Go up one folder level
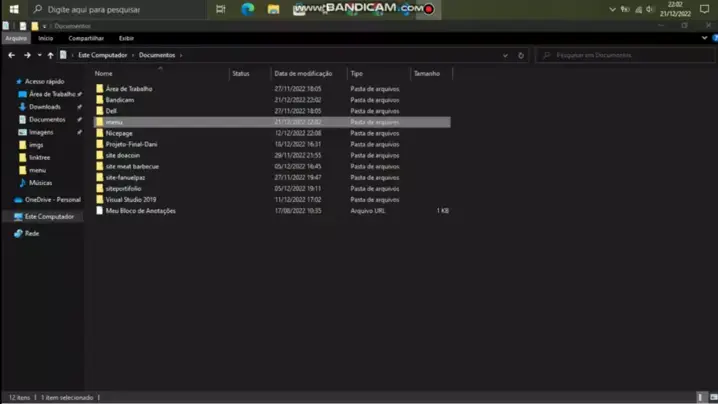Viewport: 718px width, 404px height. click(50, 55)
